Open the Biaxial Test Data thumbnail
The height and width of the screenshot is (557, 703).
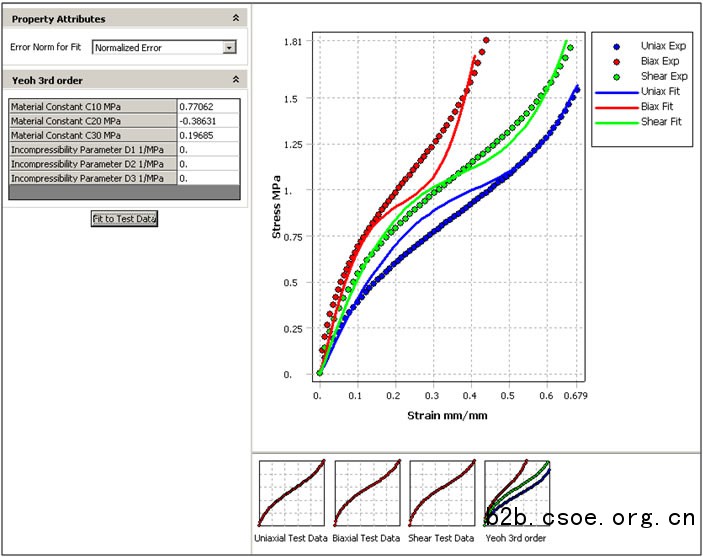pos(367,493)
